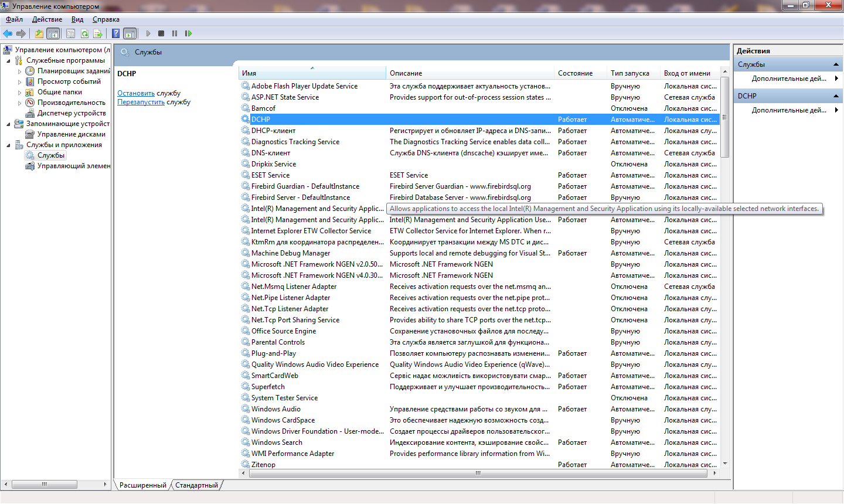Click the Перезапустить link to restart service

[x=141, y=102]
